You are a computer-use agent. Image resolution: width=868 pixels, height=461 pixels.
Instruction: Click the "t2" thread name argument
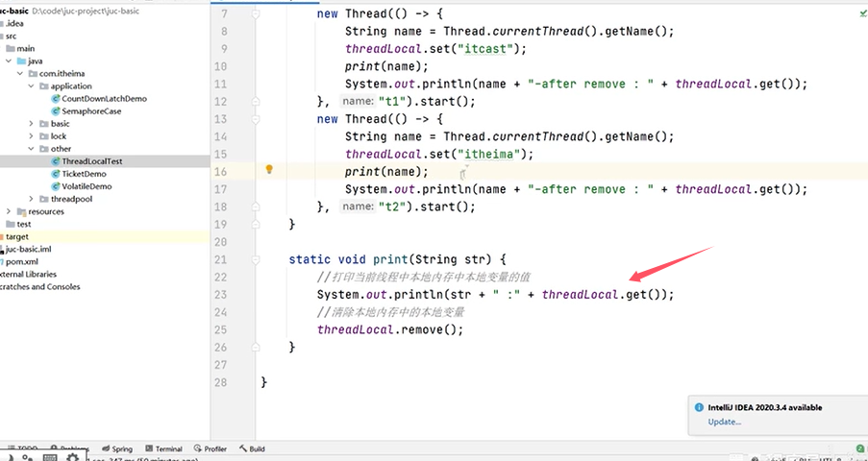click(x=390, y=207)
